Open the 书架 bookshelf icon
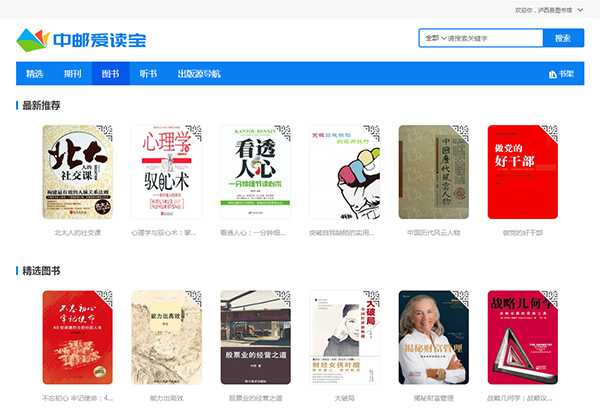The height and width of the screenshot is (419, 600). click(x=553, y=74)
